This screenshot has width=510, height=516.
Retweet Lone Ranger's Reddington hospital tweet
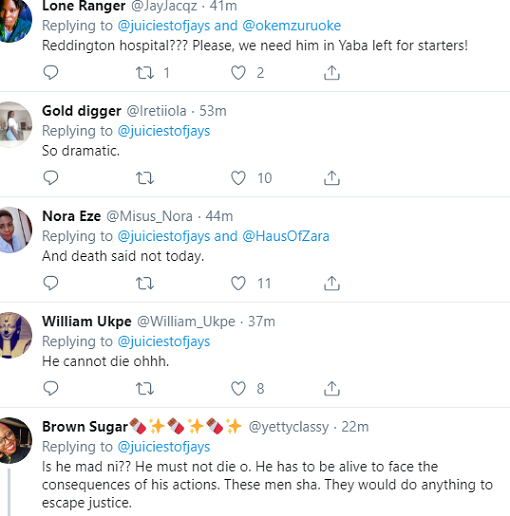(145, 73)
